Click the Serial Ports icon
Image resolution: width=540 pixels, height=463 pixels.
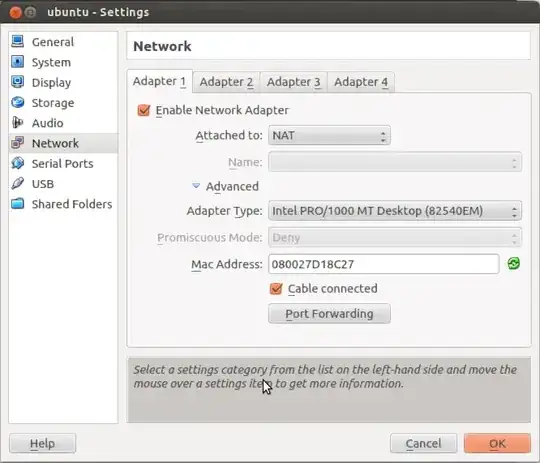pyautogui.click(x=18, y=163)
